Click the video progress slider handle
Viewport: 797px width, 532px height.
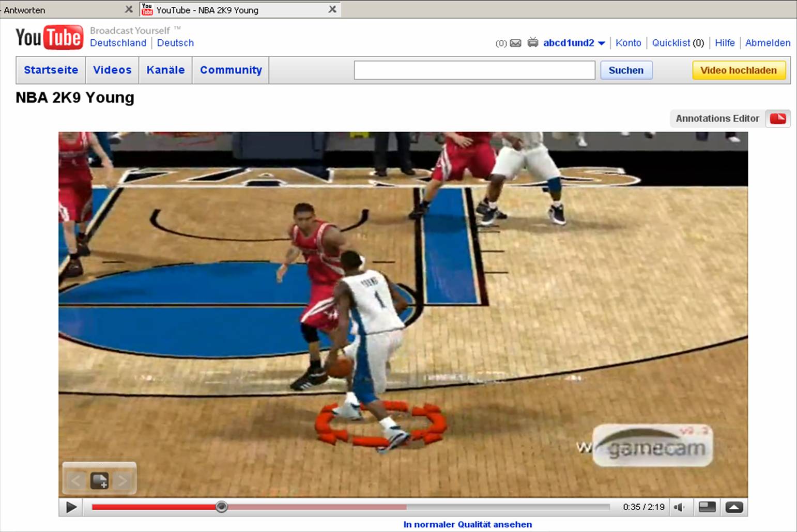221,507
